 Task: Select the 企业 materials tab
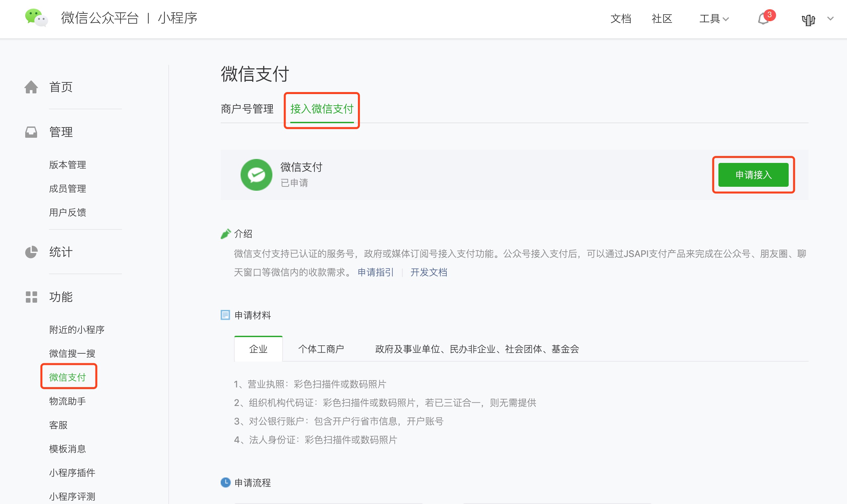258,349
